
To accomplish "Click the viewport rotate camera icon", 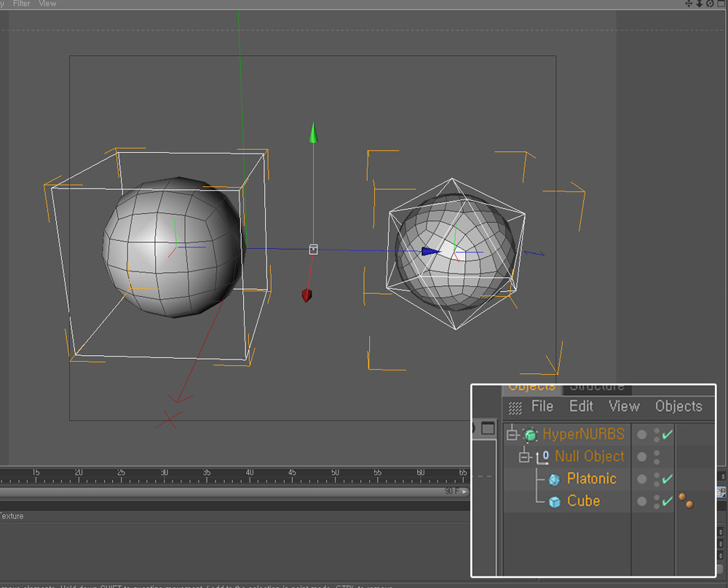I will coord(710,4).
